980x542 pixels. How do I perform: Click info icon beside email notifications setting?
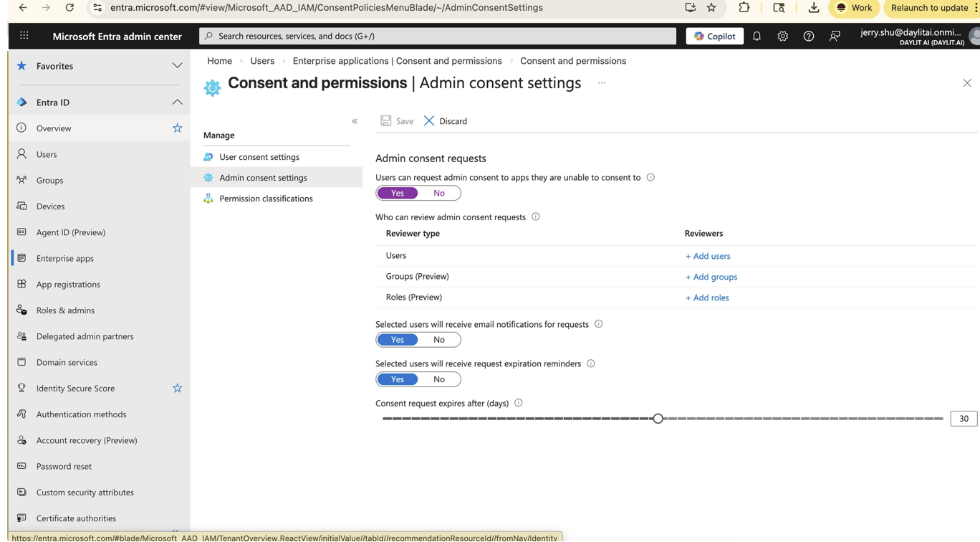click(x=598, y=324)
